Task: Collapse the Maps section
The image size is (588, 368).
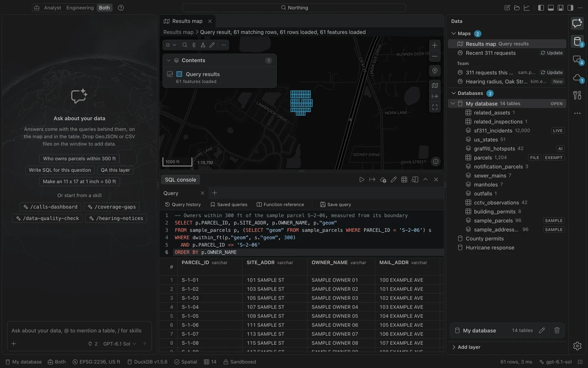Action: pyautogui.click(x=454, y=34)
